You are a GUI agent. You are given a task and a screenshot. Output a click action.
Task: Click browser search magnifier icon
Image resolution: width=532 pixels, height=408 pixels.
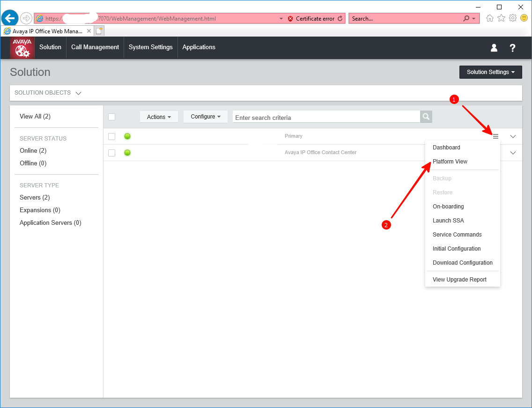point(466,18)
